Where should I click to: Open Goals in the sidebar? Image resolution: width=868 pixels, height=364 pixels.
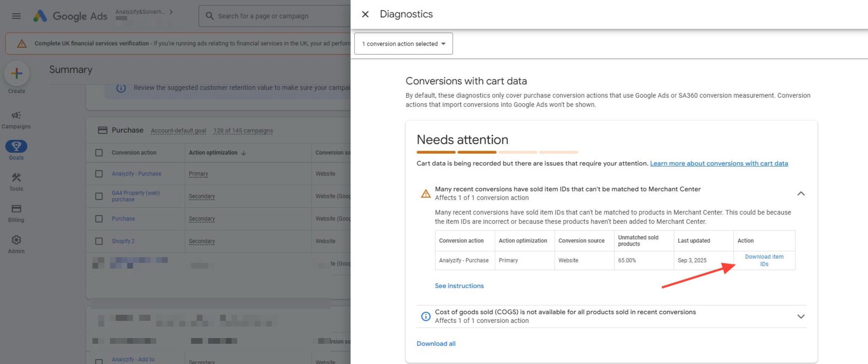coord(16,150)
